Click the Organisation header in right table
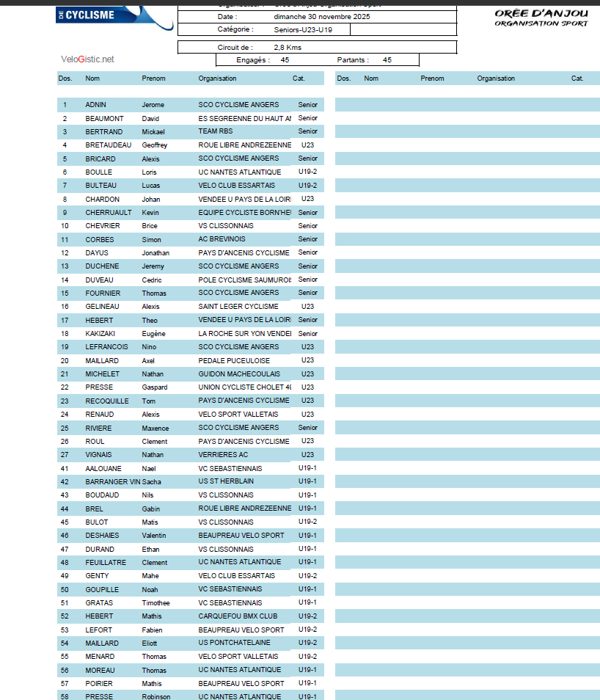 point(496,79)
